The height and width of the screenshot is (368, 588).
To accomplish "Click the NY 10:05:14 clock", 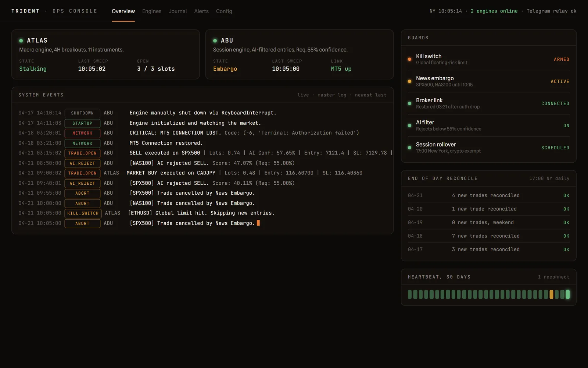I will [x=446, y=11].
